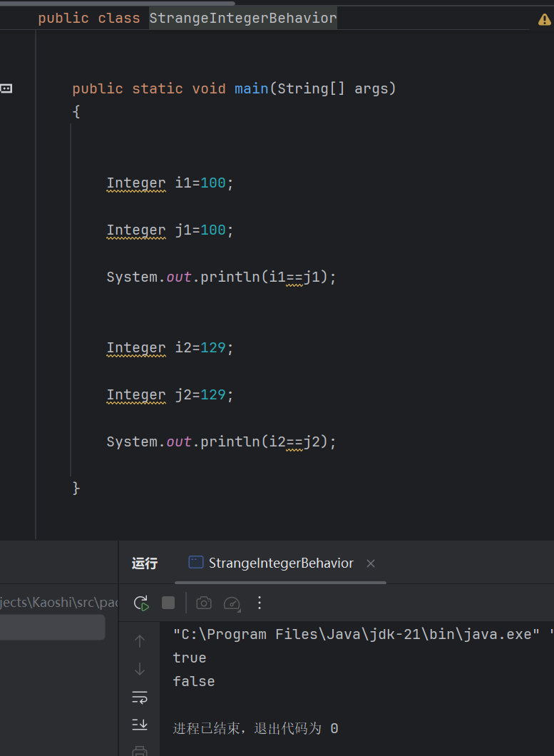The height and width of the screenshot is (756, 554).
Task: Toggle soft-wrap in the run console
Action: 140,698
